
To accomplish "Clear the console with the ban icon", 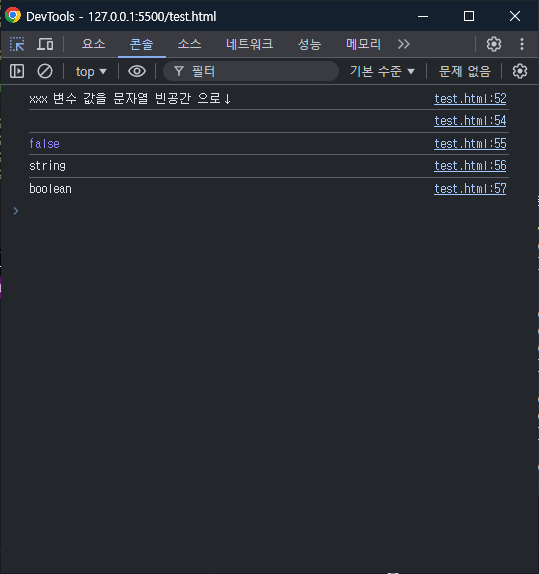I will 45,71.
